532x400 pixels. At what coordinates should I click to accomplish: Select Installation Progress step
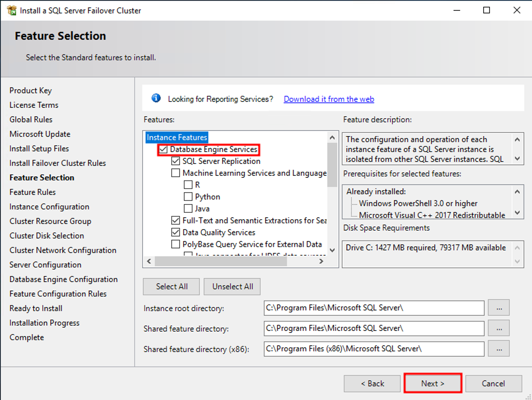point(44,323)
